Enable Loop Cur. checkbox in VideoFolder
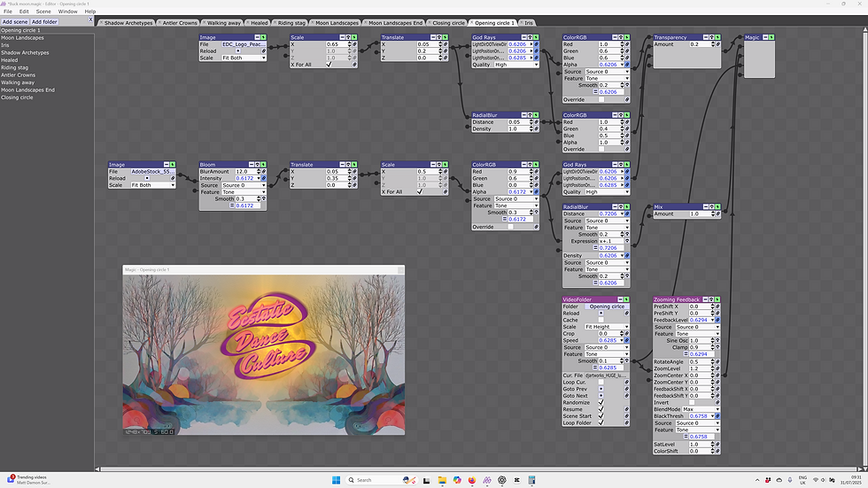Viewport: 868px width, 488px height. 601,382
